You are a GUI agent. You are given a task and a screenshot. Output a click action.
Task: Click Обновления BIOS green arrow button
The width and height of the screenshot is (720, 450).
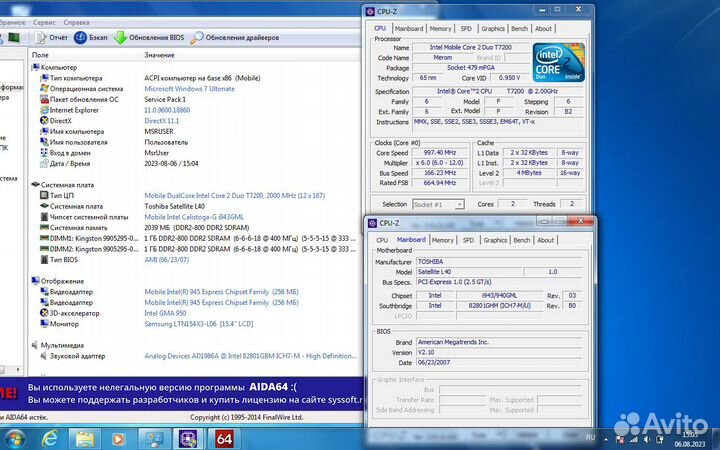click(x=149, y=38)
